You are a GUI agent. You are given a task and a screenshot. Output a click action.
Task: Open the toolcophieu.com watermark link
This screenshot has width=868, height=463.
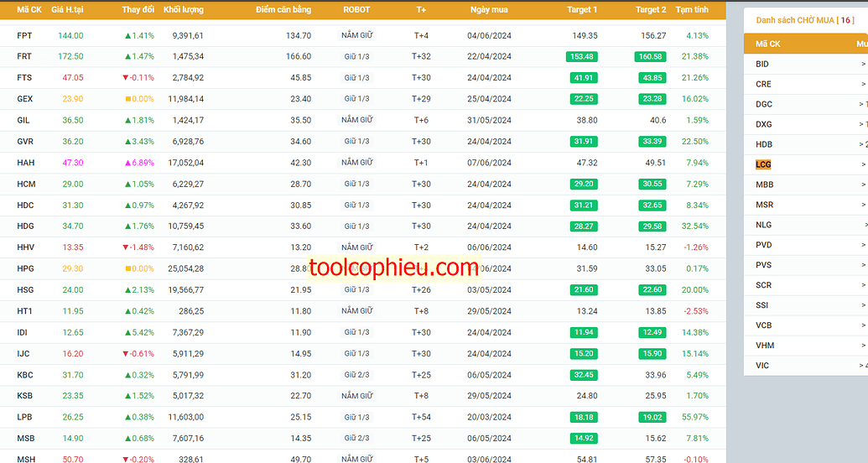pos(393,268)
